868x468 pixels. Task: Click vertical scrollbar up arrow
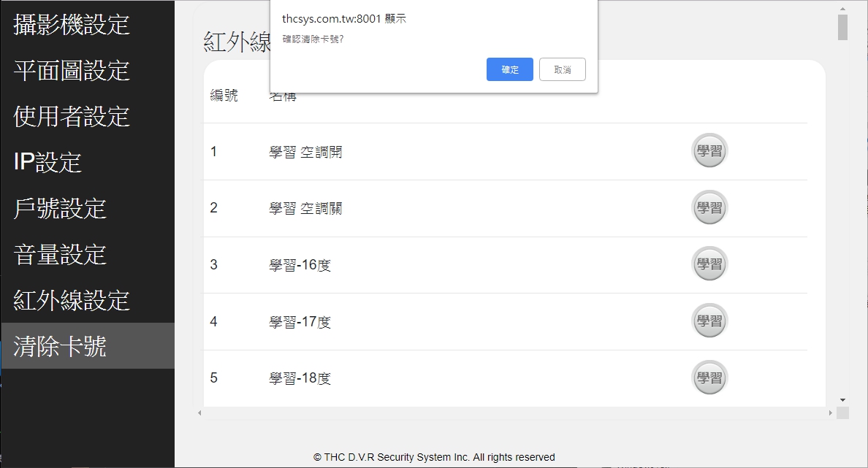pyautogui.click(x=842, y=8)
